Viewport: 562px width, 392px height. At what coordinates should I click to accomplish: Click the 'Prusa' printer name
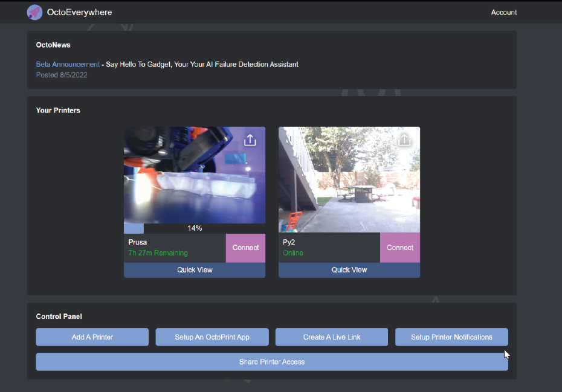click(138, 242)
